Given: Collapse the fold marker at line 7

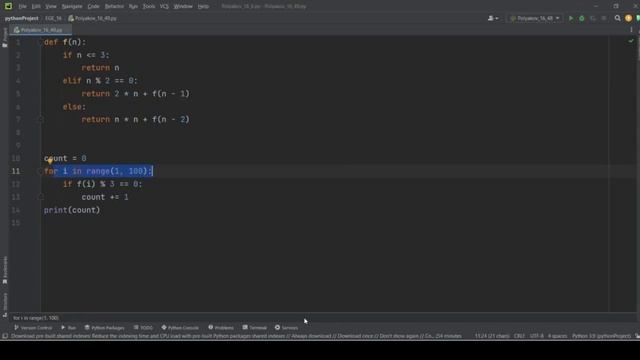Looking at the screenshot, I should pos(41,119).
